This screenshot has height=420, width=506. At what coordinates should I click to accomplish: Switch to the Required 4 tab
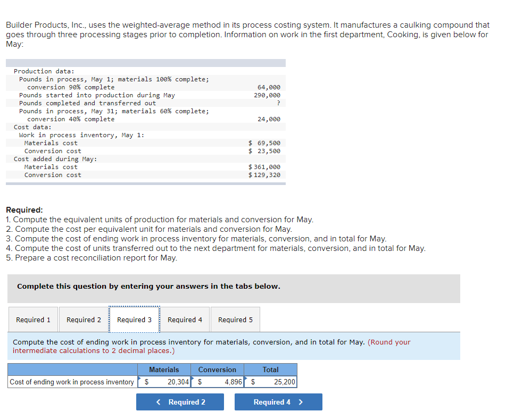(x=185, y=320)
